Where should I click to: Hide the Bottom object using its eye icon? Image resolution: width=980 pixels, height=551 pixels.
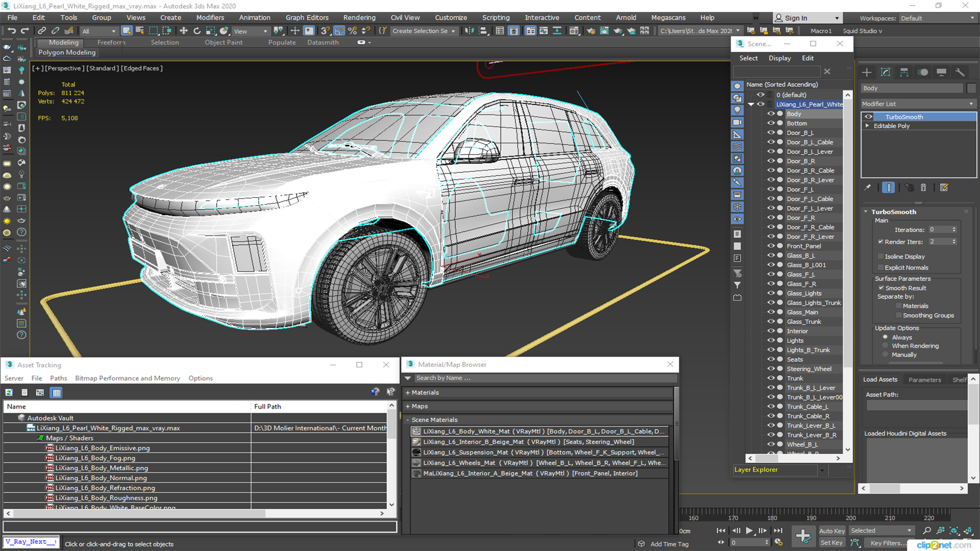[x=771, y=123]
